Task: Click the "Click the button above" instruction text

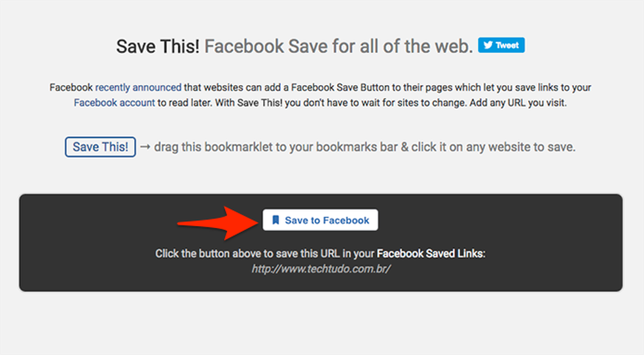Action: click(265, 253)
